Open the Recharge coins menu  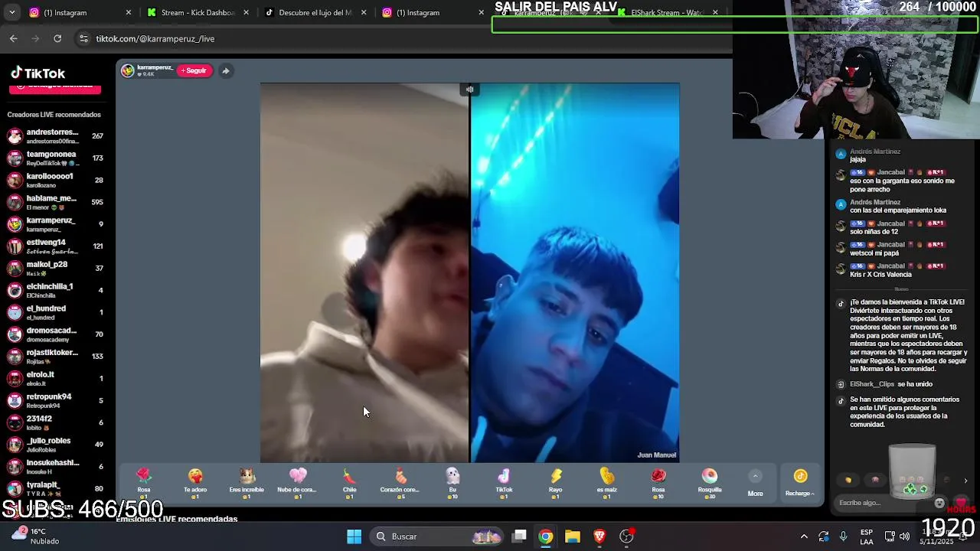(x=800, y=484)
